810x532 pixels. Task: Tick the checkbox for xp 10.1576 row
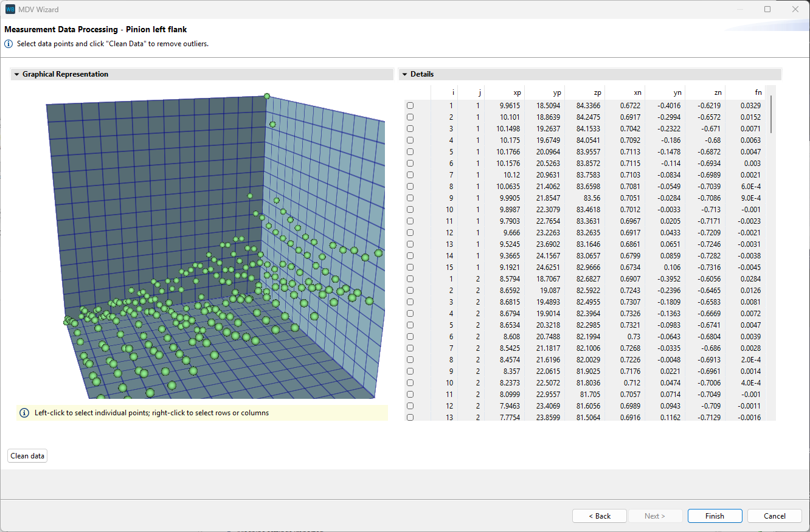pyautogui.click(x=410, y=164)
